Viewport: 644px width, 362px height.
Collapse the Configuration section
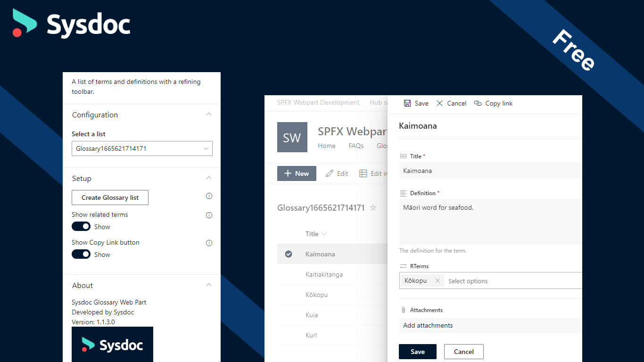(209, 114)
